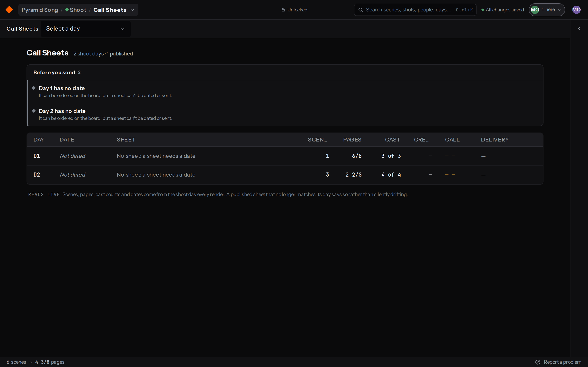
Task: Click the Day 1 has no date diamond marker
Action: [34, 88]
